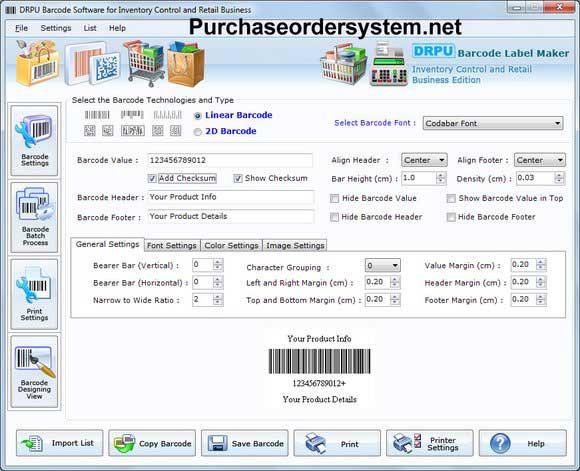Click the application icon in title bar
Image resolution: width=580 pixels, height=471 pixels.
pyautogui.click(x=11, y=10)
